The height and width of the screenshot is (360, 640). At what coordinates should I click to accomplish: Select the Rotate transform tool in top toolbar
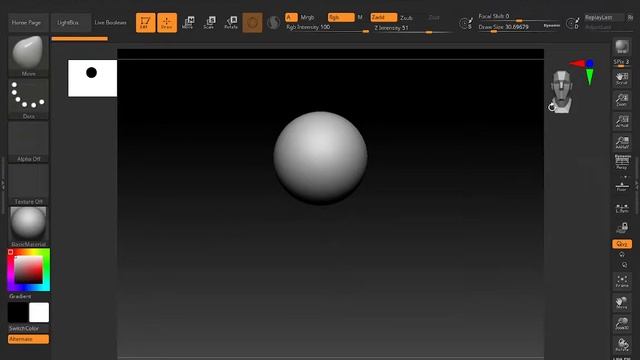point(231,22)
